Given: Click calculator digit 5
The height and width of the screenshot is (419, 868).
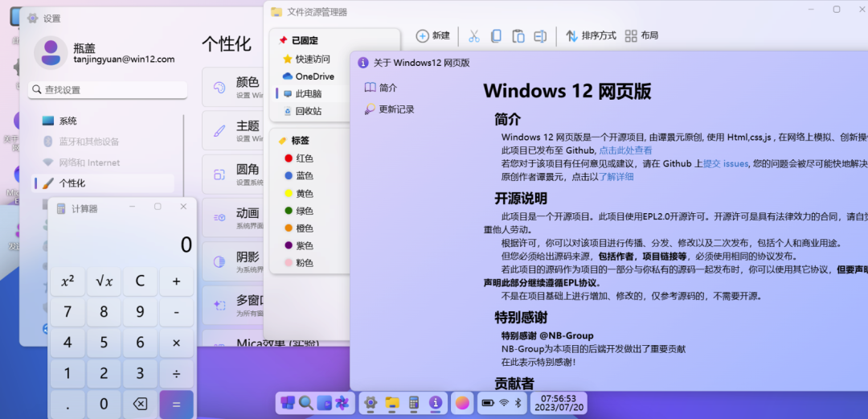Looking at the screenshot, I should pos(104,343).
